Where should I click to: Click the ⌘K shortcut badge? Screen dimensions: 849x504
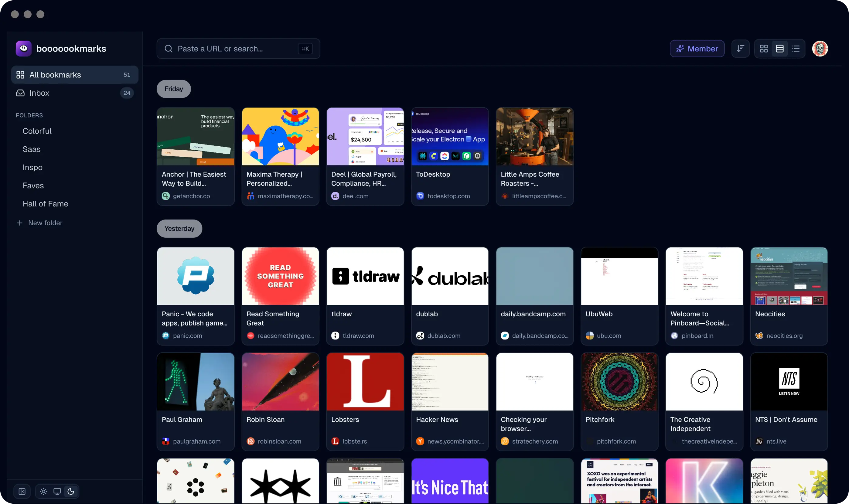[305, 49]
